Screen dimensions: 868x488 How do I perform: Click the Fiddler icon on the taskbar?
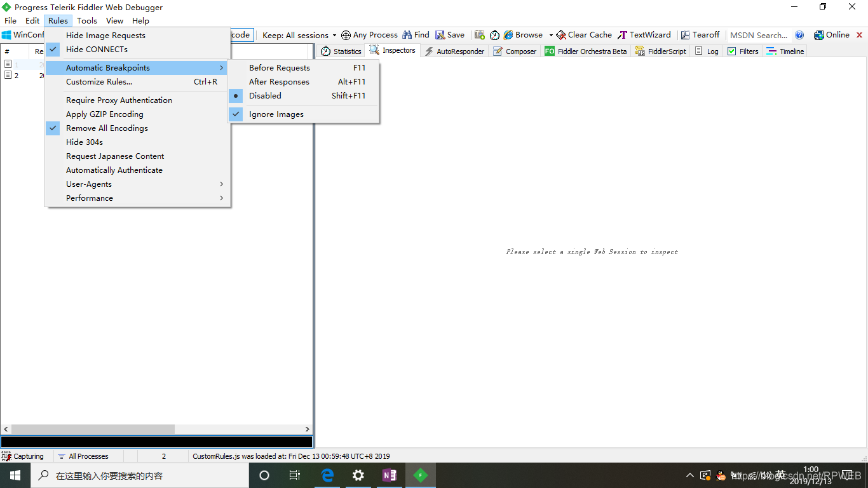tap(421, 475)
